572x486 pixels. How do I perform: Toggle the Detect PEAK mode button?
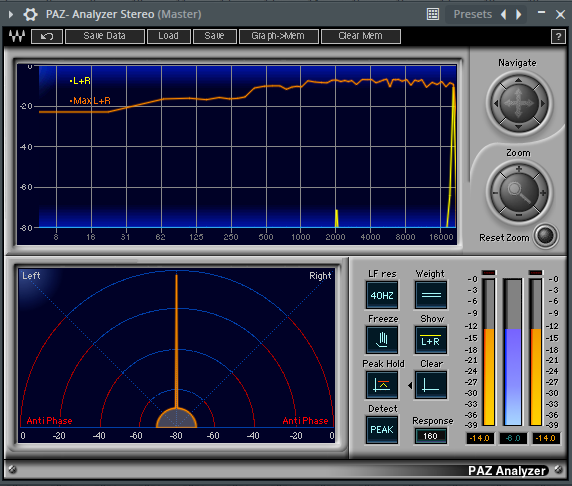pyautogui.click(x=382, y=429)
